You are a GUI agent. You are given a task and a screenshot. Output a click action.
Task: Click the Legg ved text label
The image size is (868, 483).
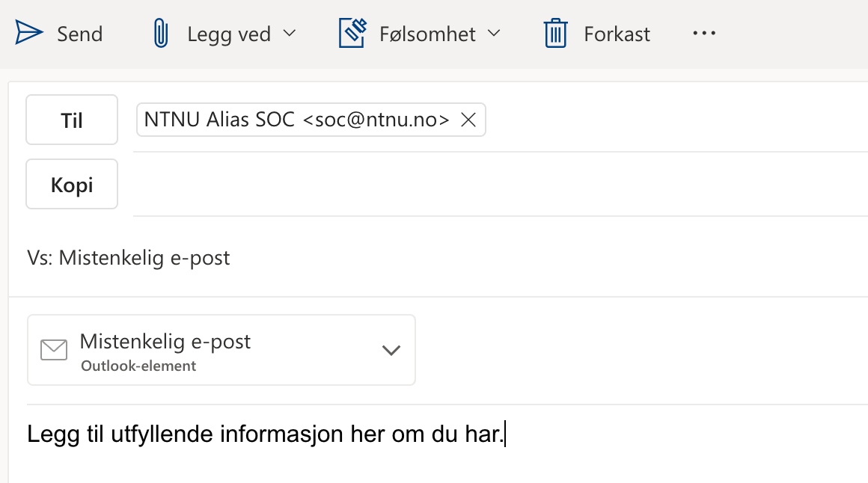pyautogui.click(x=229, y=34)
